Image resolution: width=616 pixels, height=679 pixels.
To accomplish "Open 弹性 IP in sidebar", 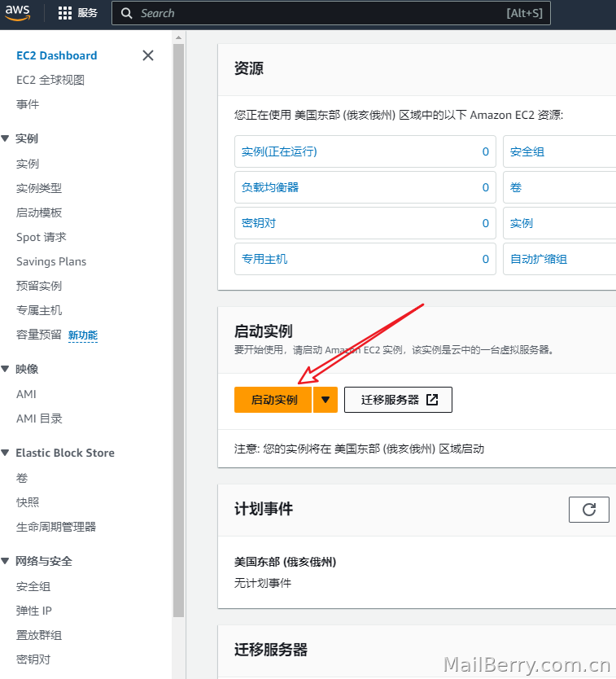I will coord(33,611).
